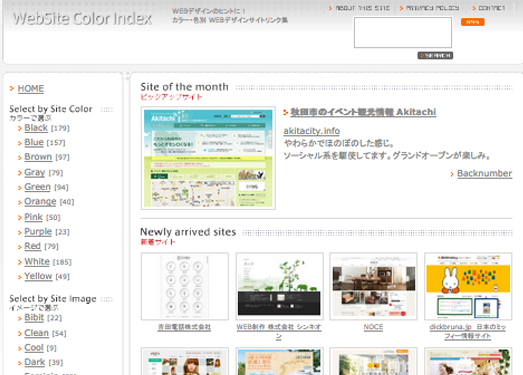This screenshot has width=523, height=375.
Task: Open Clean image category
Action: pos(37,333)
